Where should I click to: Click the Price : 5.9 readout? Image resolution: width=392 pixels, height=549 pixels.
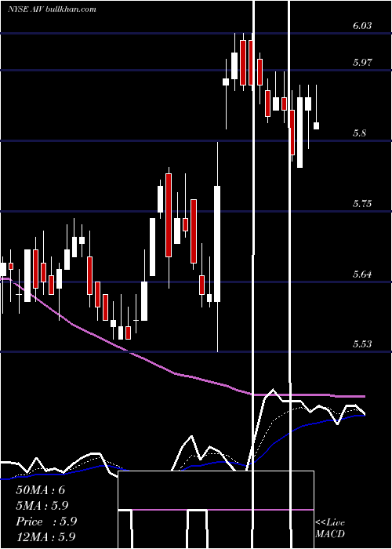tap(46, 522)
